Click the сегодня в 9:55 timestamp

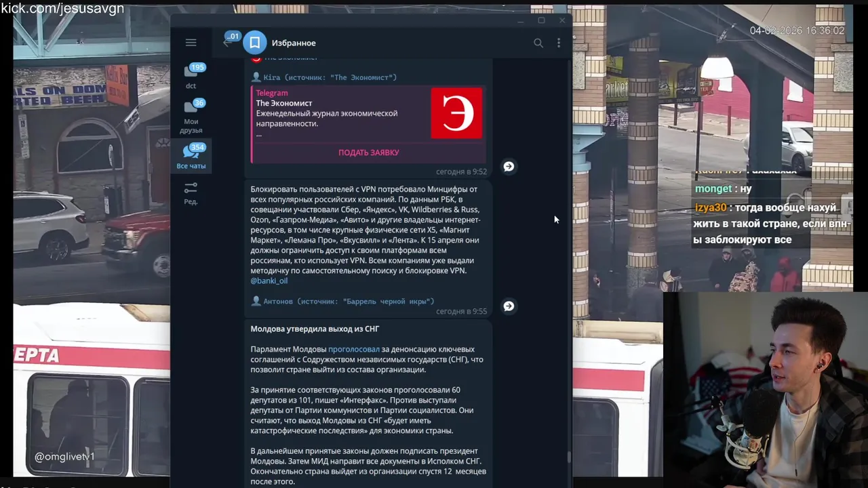tap(461, 312)
